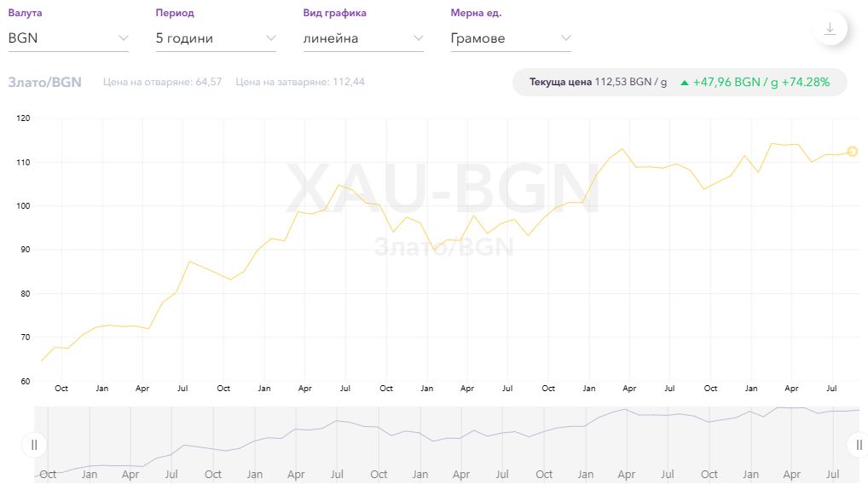Viewport: 868px width, 490px height.
Task: Click the Цена на отваряне opening price label
Action: [162, 82]
